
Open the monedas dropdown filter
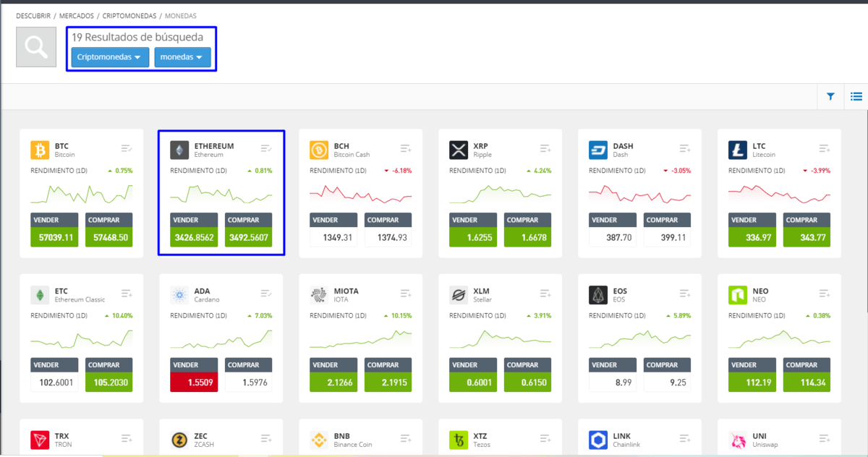pyautogui.click(x=182, y=57)
